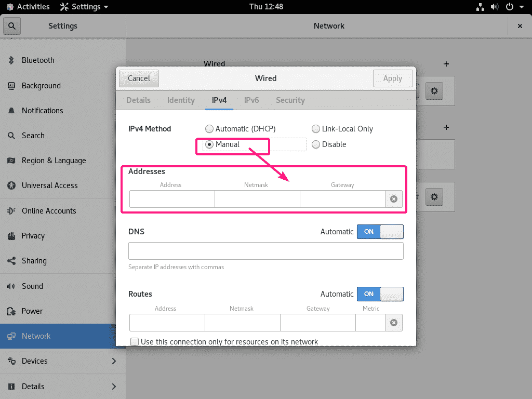Select the Manual IPv4 method
The width and height of the screenshot is (532, 399).
click(222, 144)
